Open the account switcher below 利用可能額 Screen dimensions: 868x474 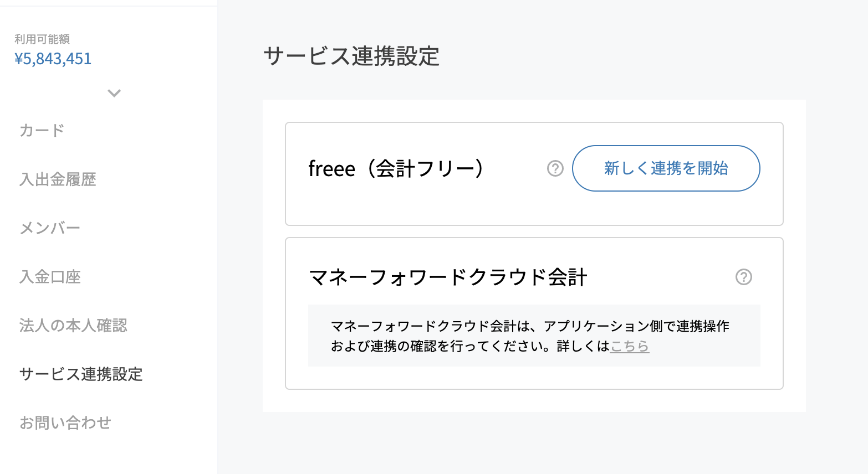click(x=114, y=94)
